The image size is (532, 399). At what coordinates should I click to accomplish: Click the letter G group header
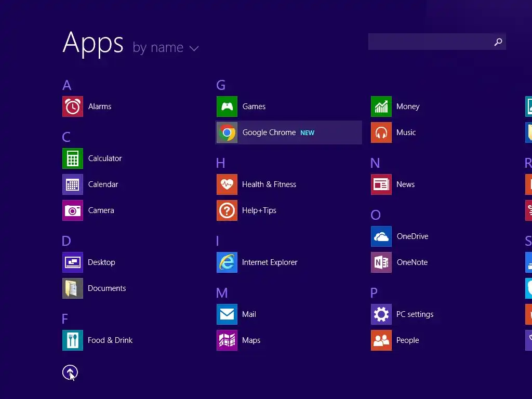pos(221,85)
